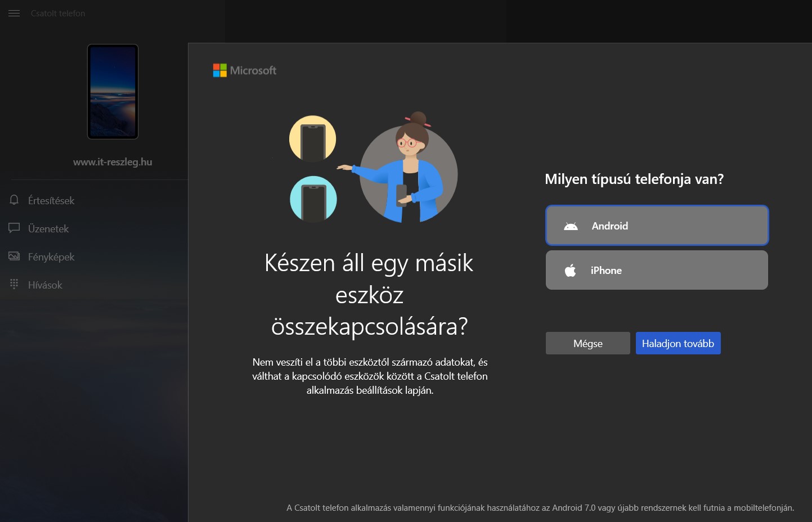Click the Android robot icon
This screenshot has height=522, width=812.
pos(571,226)
